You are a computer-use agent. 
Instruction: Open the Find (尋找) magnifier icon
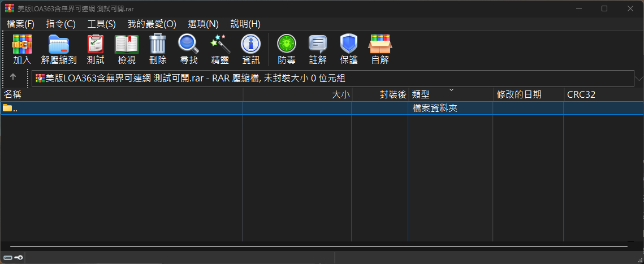(188, 49)
